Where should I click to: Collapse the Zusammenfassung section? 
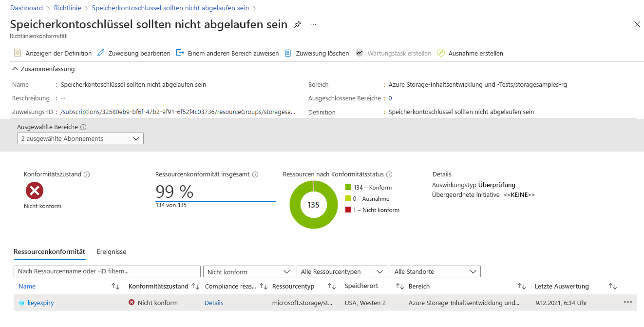[x=16, y=69]
